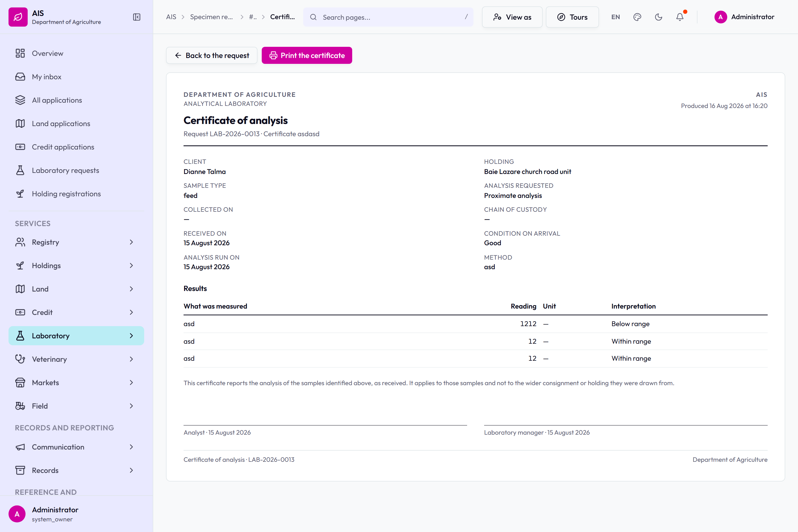Expand the Markets section chevron

tap(131, 383)
